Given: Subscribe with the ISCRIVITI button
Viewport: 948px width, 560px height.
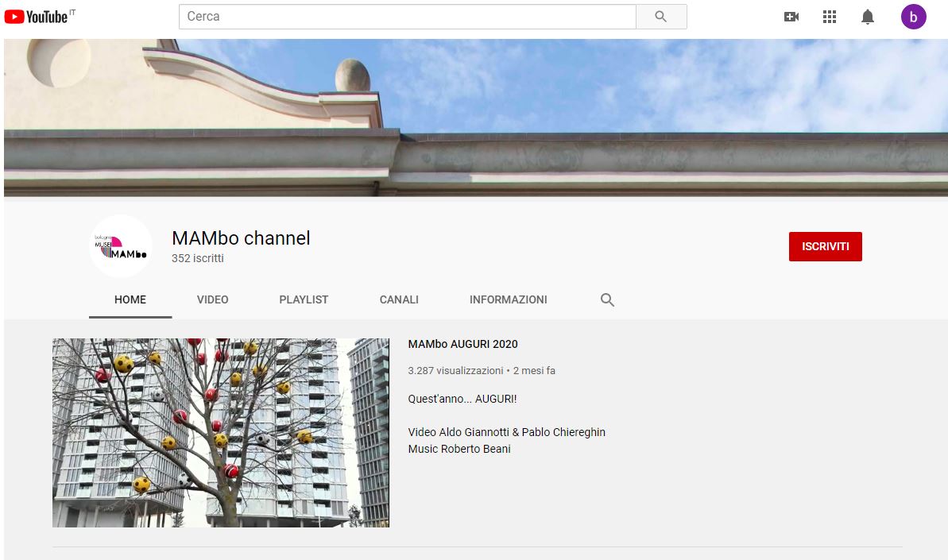Looking at the screenshot, I should coord(825,246).
